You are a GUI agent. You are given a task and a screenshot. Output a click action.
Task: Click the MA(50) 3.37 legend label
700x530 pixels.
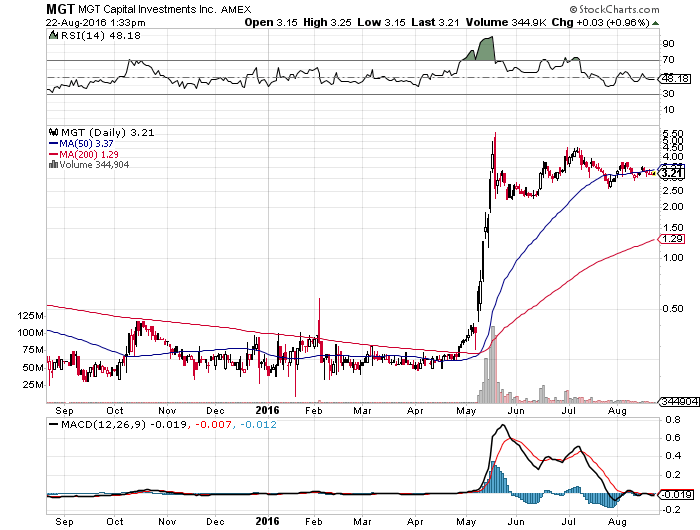86,144
